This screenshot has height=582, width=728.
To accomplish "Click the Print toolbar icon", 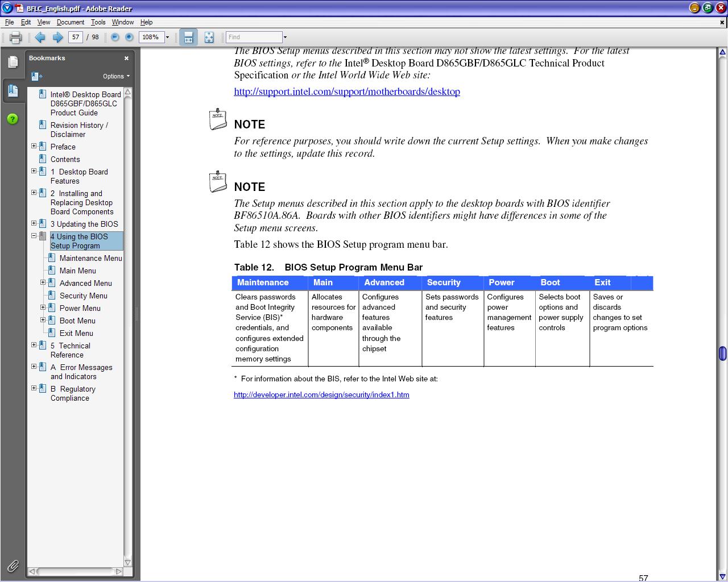I will pyautogui.click(x=15, y=38).
